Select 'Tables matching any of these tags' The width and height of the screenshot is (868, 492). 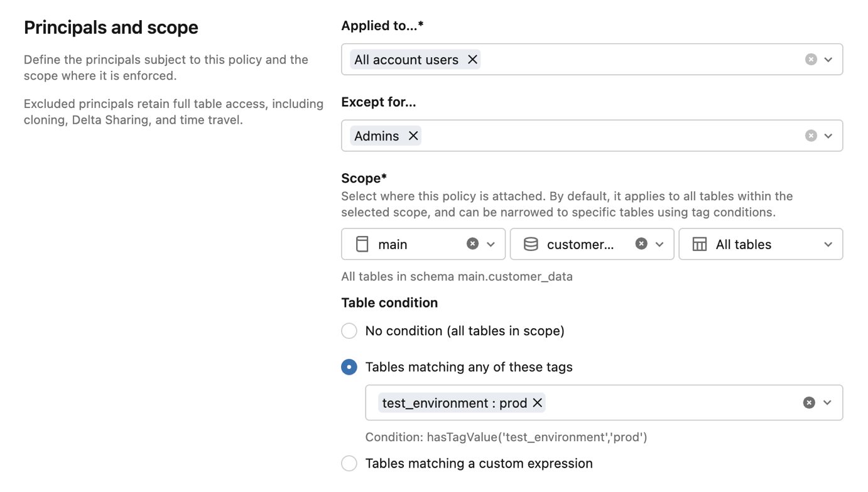[349, 367]
